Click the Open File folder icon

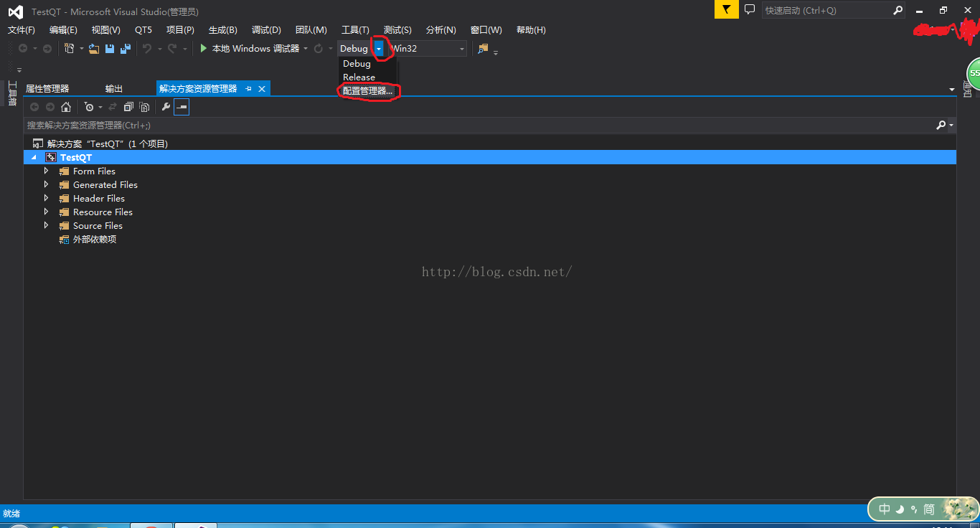(x=94, y=48)
